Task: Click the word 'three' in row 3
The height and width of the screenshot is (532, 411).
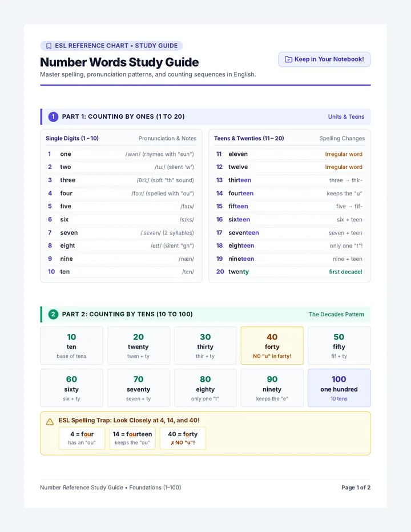Action: (x=68, y=180)
